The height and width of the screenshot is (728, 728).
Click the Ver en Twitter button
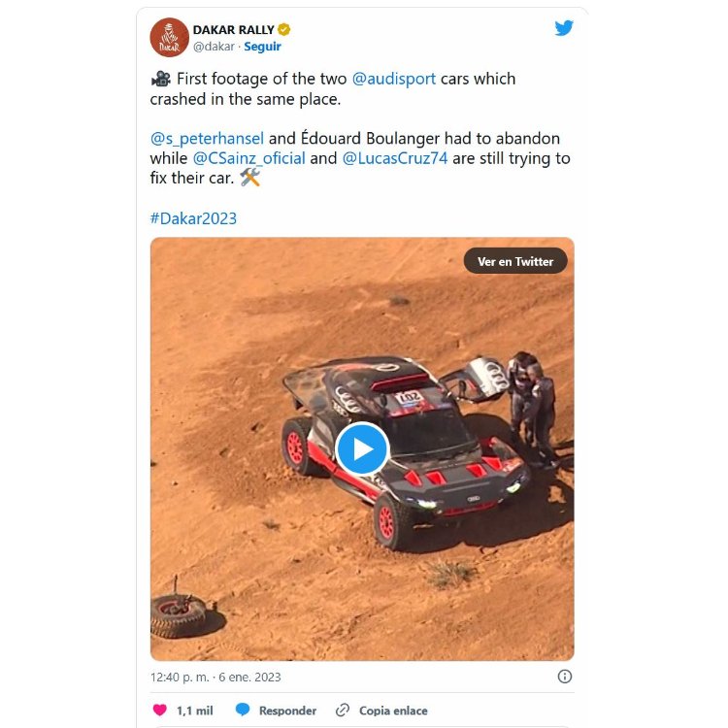pos(515,261)
